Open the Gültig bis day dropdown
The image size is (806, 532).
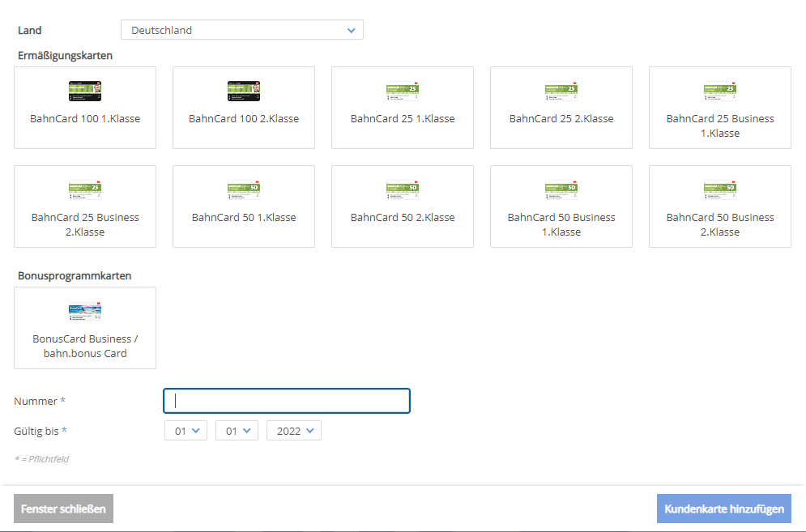tap(186, 431)
